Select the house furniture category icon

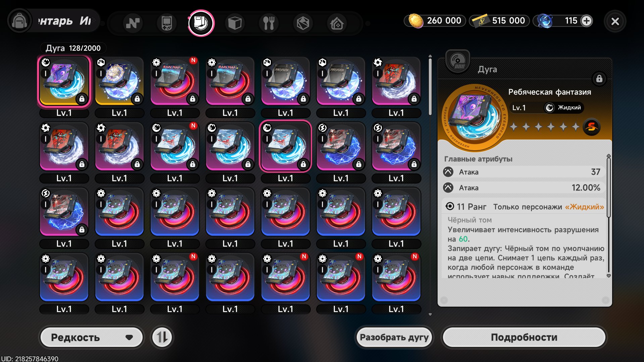[337, 23]
